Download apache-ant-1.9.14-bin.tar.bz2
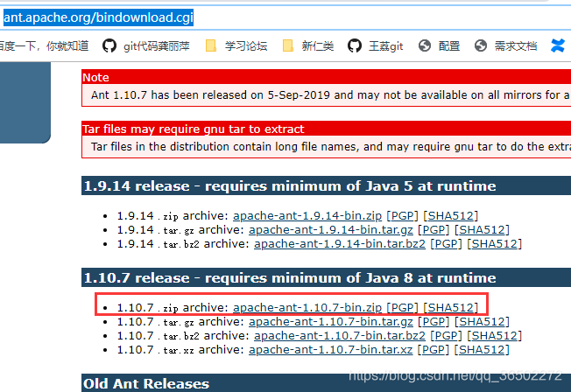 click(340, 244)
